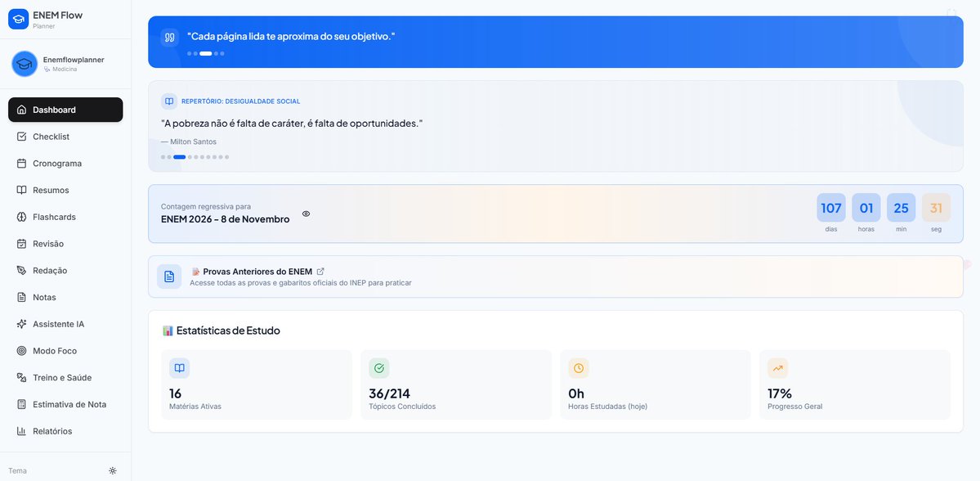Open Assistente IA via its sparkle icon

tap(21, 324)
